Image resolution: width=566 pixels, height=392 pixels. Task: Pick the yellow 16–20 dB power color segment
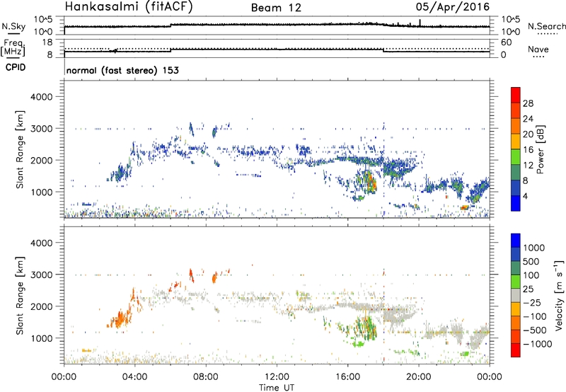point(516,142)
